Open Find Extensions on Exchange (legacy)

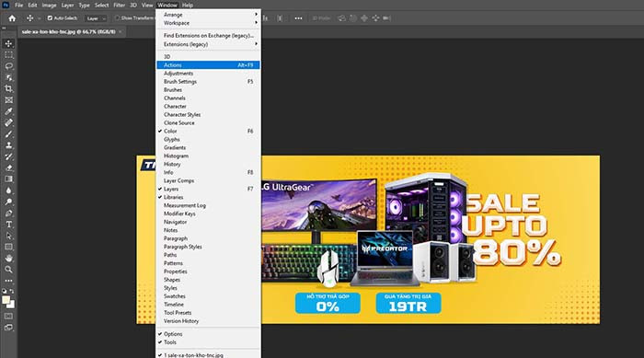coord(208,36)
